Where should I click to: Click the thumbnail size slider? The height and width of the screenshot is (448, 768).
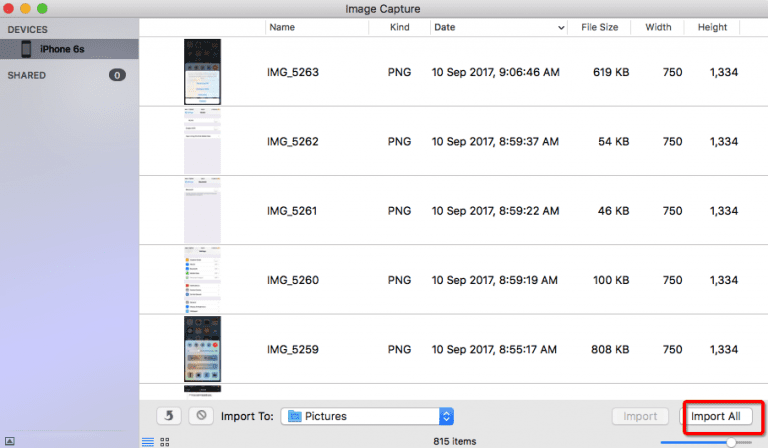[732, 441]
